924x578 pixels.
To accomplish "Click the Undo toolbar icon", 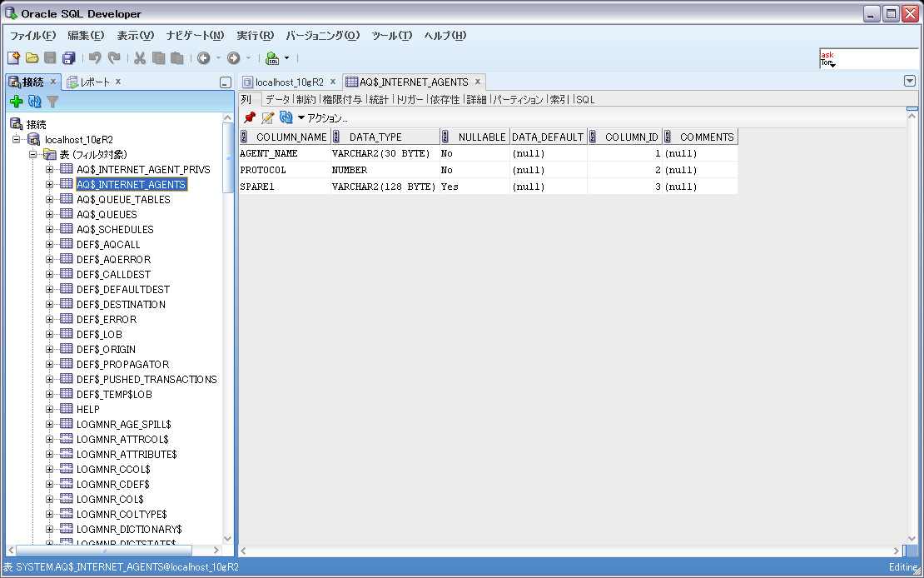I will [95, 57].
